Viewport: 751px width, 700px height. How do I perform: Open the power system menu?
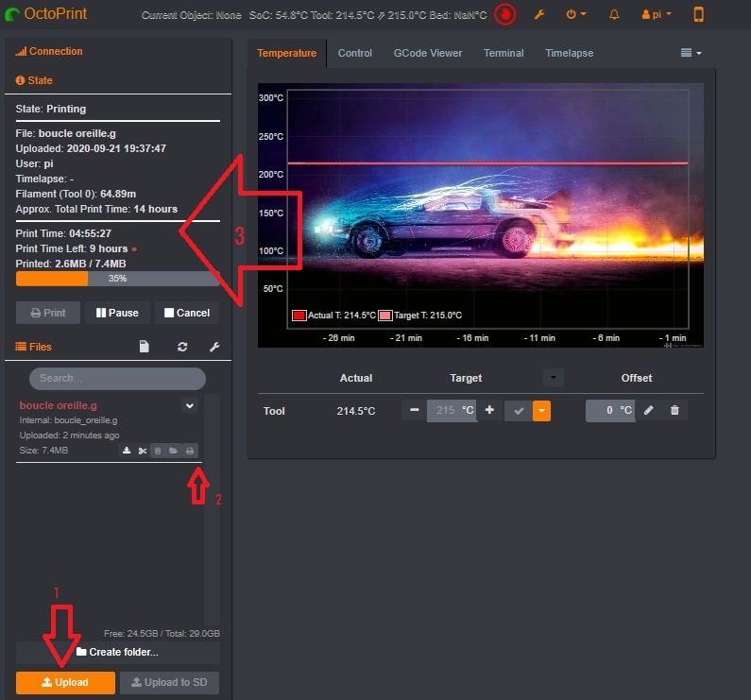(575, 14)
